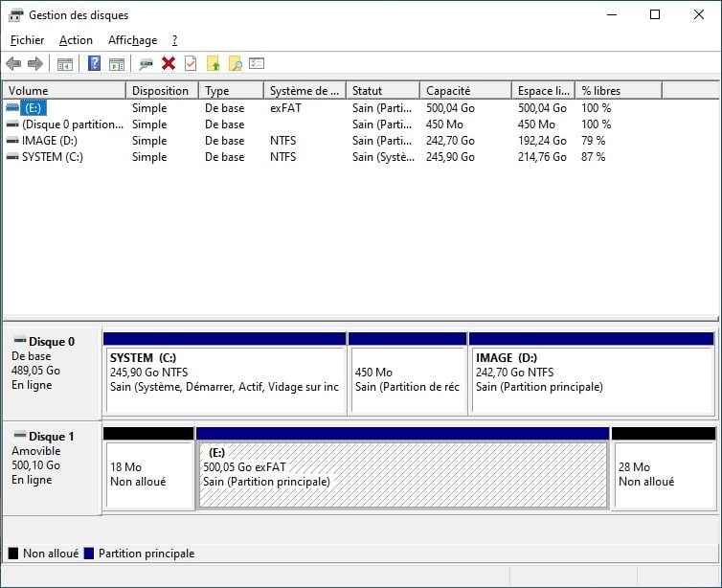
Task: Open the Fichier menu
Action: [28, 40]
